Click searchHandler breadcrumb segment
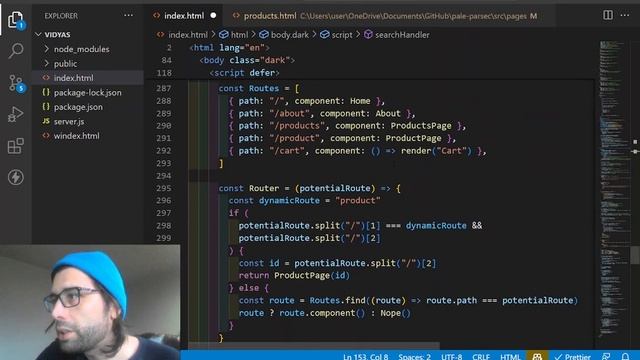Image resolution: width=640 pixels, height=360 pixels. pyautogui.click(x=402, y=35)
